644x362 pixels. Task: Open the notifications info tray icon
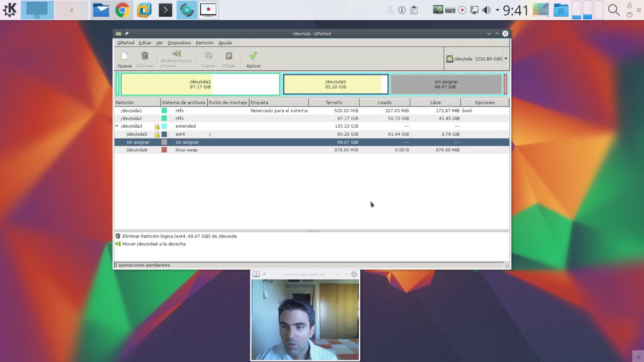click(x=402, y=10)
